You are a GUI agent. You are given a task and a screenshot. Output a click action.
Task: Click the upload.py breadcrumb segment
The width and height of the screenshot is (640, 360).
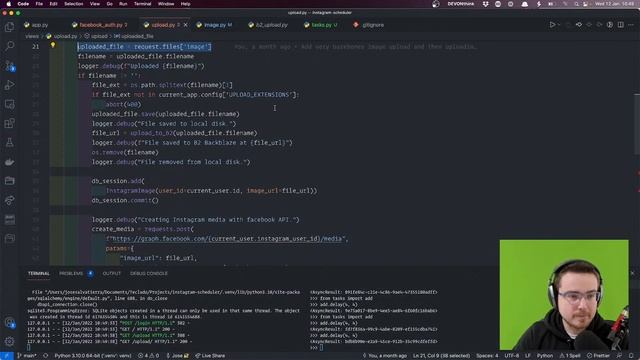tap(63, 36)
